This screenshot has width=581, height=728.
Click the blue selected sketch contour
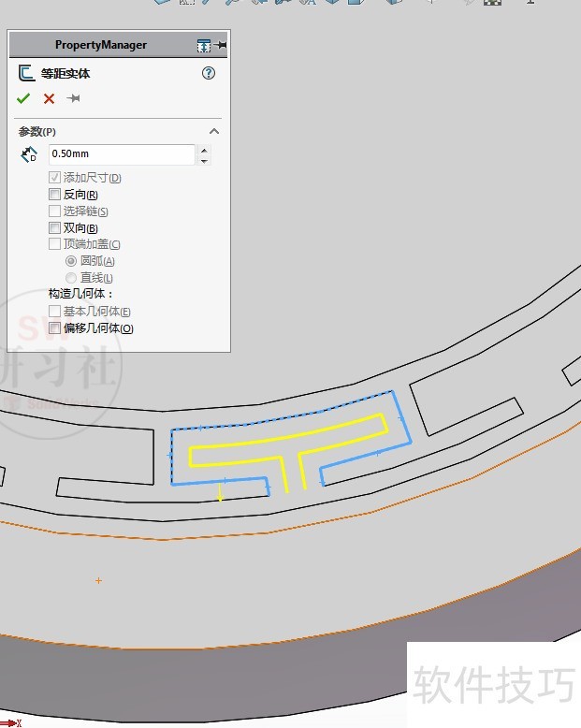click(401, 416)
